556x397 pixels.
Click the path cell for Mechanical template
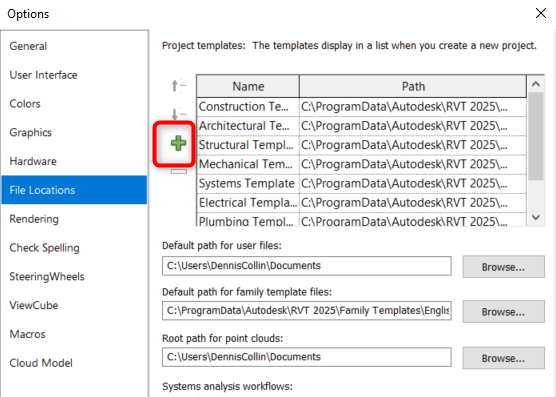(413, 164)
